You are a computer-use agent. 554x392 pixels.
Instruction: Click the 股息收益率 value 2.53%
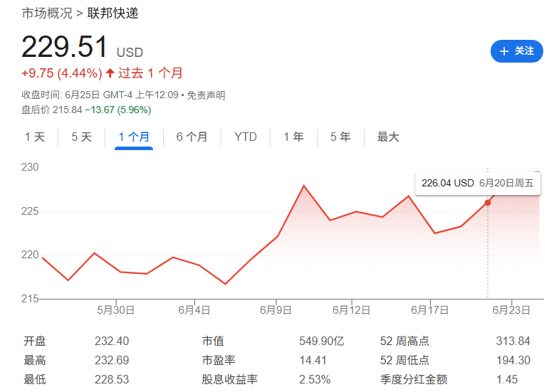315,380
